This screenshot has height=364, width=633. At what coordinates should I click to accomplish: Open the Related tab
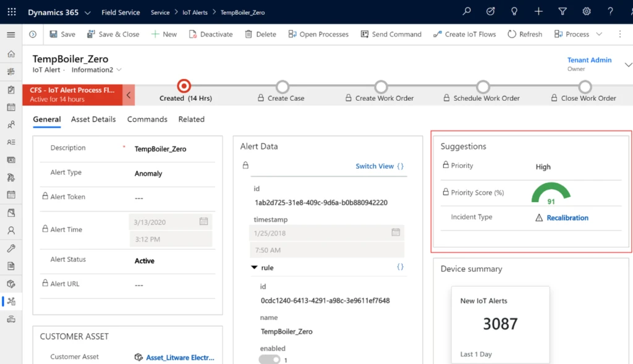pyautogui.click(x=191, y=119)
